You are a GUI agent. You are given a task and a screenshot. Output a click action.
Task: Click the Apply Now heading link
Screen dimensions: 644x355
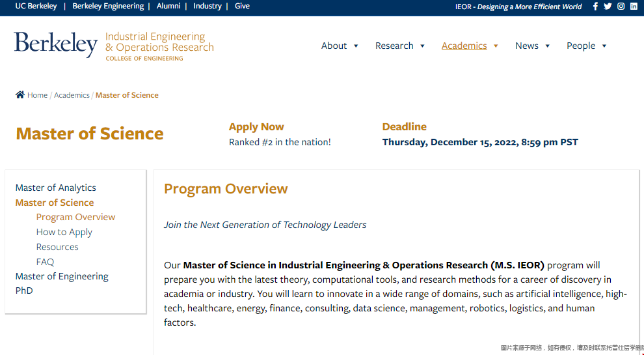click(x=256, y=127)
